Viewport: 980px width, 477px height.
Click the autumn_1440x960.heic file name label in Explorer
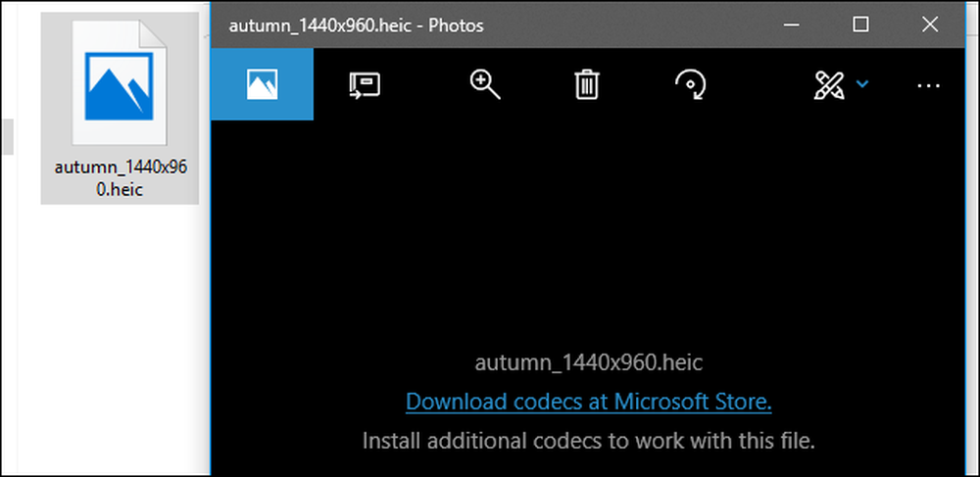120,178
